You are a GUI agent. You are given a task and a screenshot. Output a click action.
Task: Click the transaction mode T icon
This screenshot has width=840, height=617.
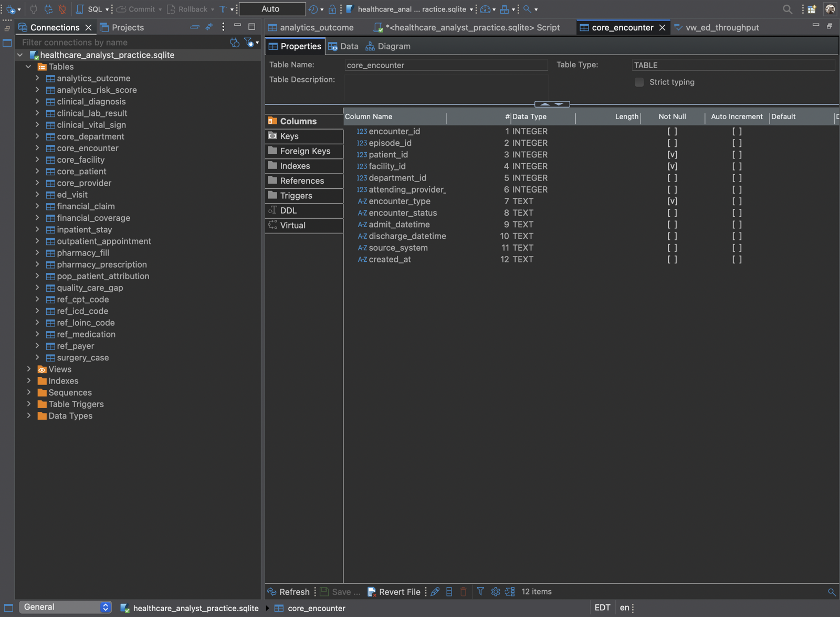click(223, 9)
